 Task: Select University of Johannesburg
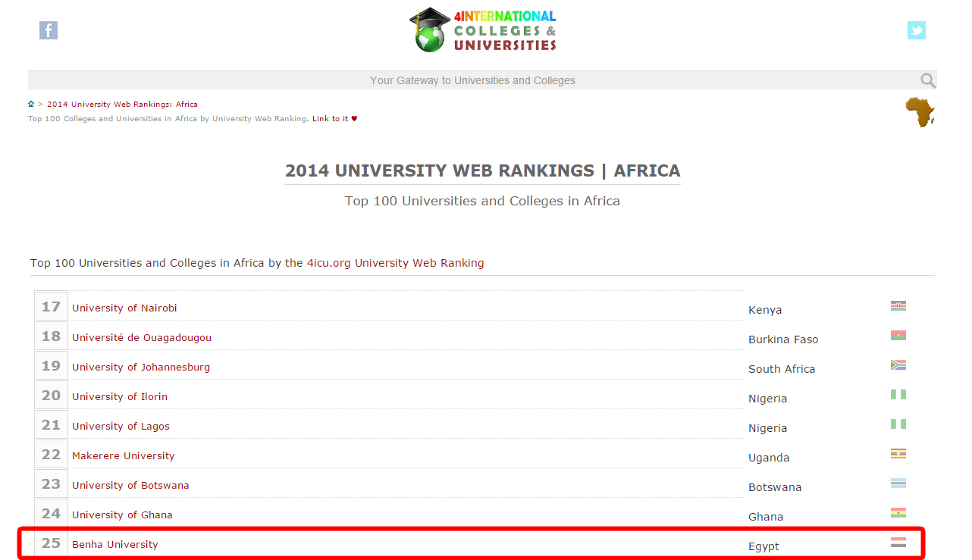pyautogui.click(x=141, y=367)
